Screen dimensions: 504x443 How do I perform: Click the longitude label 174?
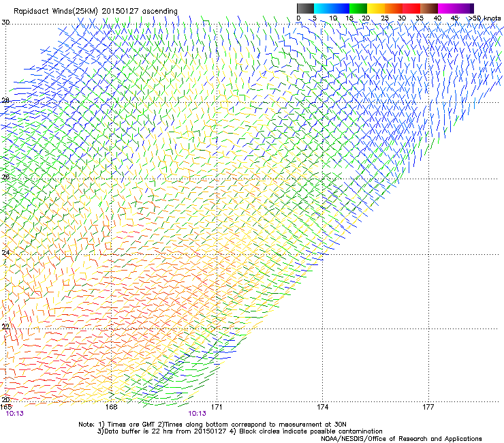tap(322, 407)
